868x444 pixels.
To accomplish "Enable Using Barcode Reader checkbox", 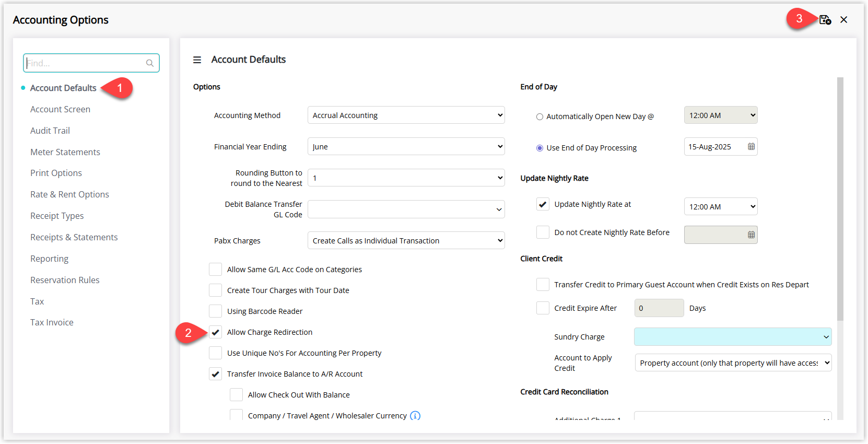I will pyautogui.click(x=215, y=311).
